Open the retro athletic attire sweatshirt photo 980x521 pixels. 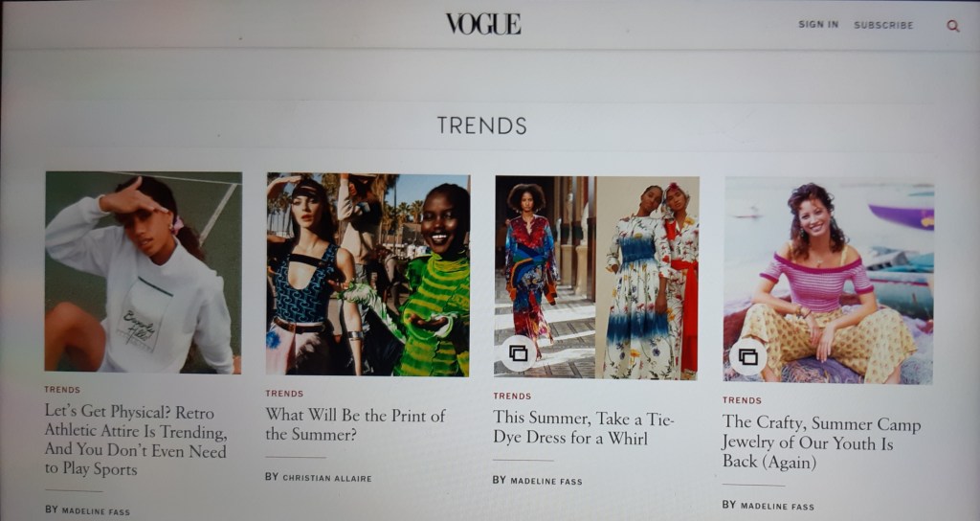pos(144,272)
